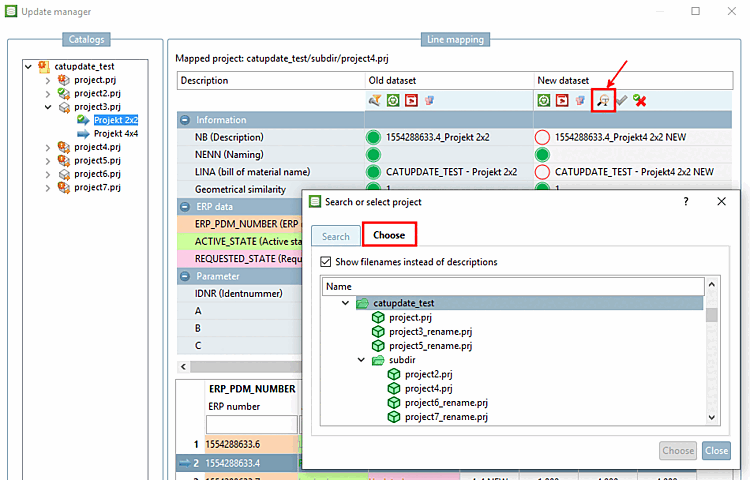The image size is (750, 480).
Task: Select project4.prj in dialog tree
Action: (x=429, y=388)
